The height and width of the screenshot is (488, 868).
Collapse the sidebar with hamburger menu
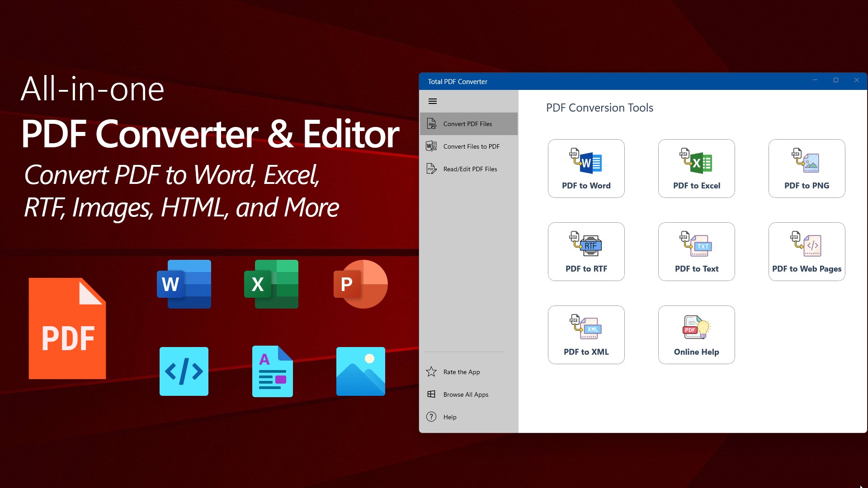click(x=432, y=101)
